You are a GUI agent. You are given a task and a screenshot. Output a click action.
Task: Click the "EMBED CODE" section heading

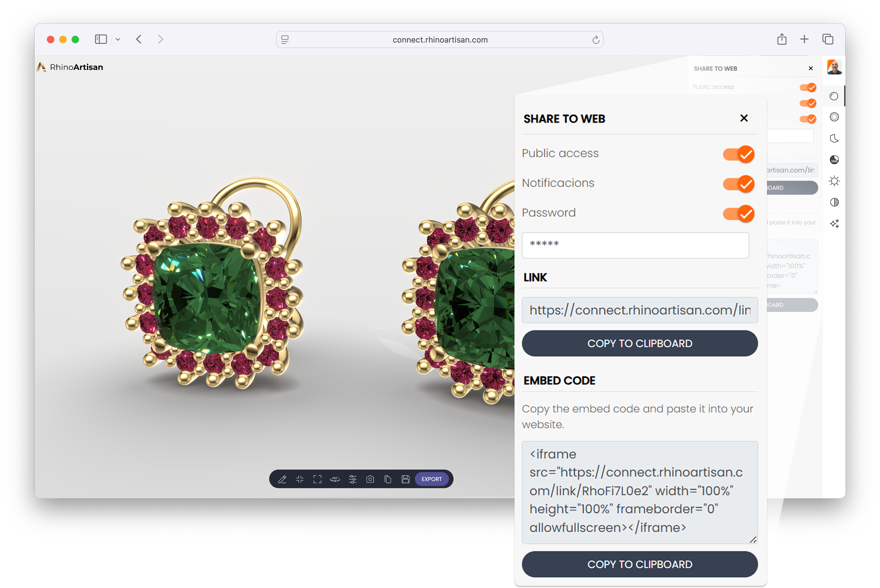pyautogui.click(x=560, y=381)
